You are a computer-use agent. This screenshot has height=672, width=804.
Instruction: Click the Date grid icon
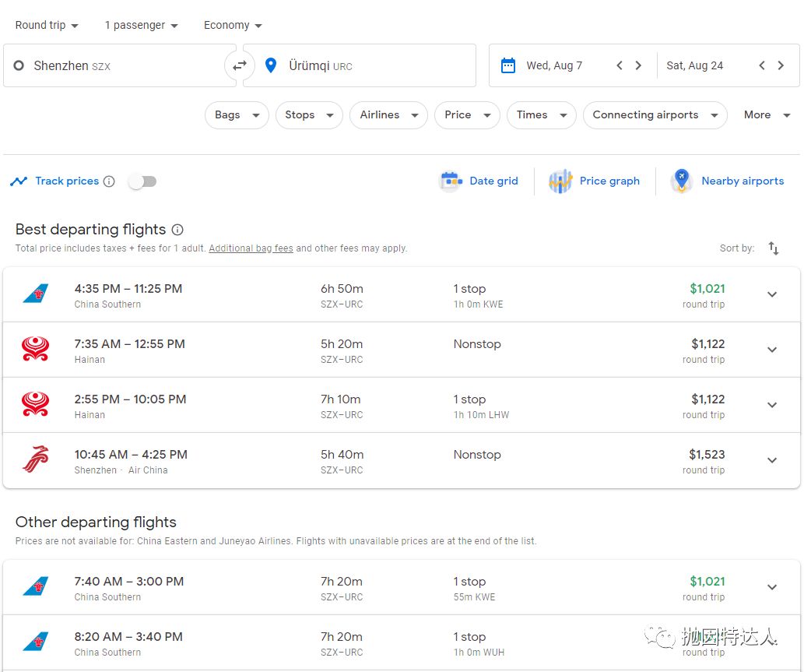tap(451, 181)
